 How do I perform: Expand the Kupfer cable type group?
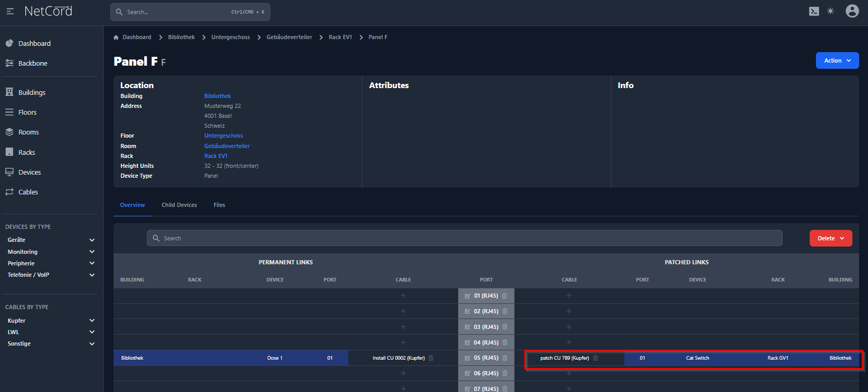click(92, 321)
